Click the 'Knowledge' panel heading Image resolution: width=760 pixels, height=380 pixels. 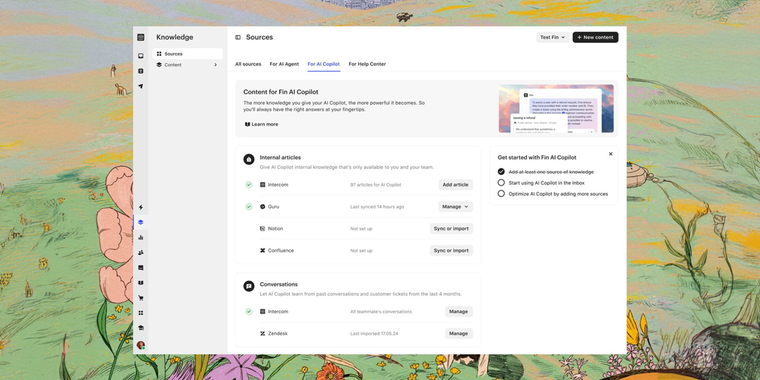point(174,37)
